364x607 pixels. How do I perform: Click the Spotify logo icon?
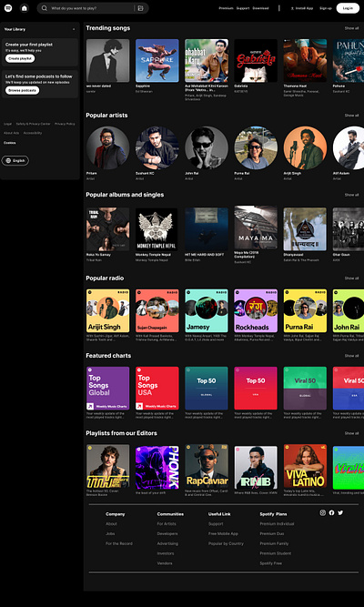click(8, 8)
